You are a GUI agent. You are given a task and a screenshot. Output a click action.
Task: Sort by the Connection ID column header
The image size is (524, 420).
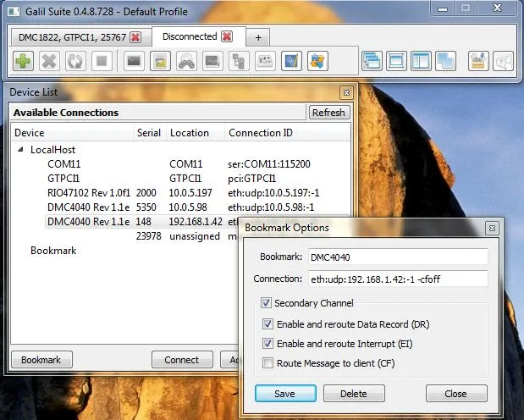click(288, 133)
